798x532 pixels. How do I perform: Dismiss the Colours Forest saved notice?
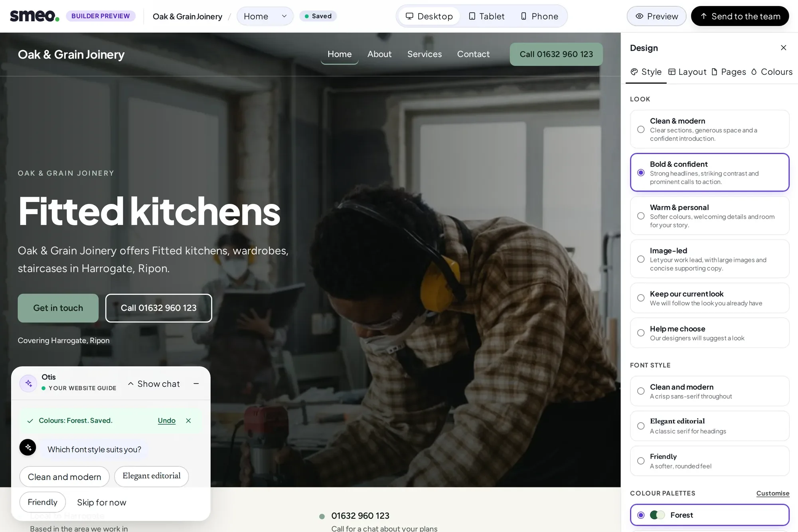pyautogui.click(x=188, y=421)
